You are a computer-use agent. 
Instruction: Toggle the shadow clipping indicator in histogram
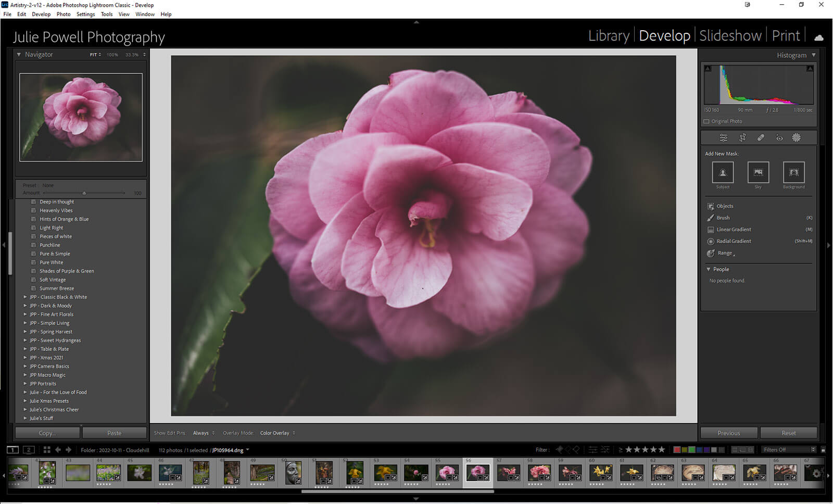(x=708, y=69)
